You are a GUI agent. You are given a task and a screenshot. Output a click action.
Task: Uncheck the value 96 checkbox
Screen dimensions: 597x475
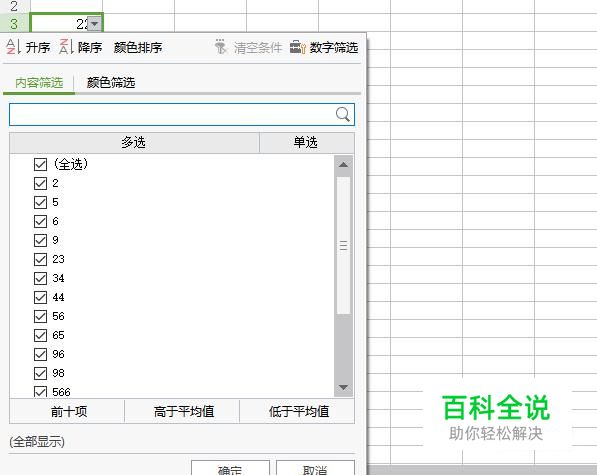pyautogui.click(x=40, y=355)
